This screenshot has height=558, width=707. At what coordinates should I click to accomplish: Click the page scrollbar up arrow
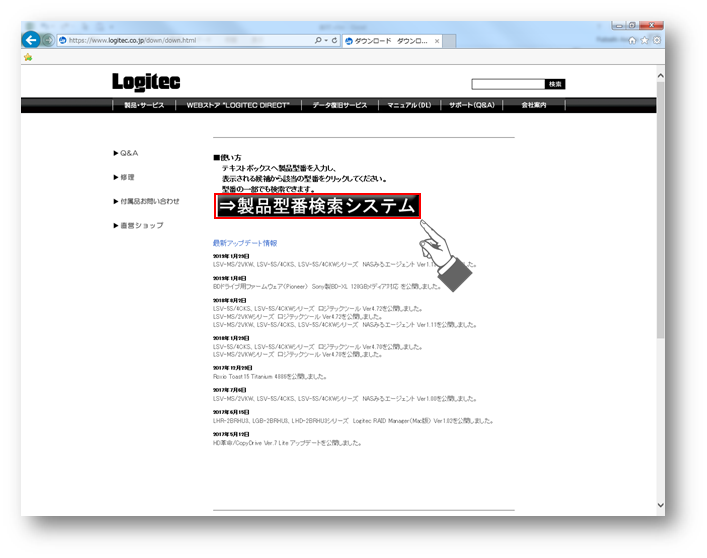(x=661, y=76)
